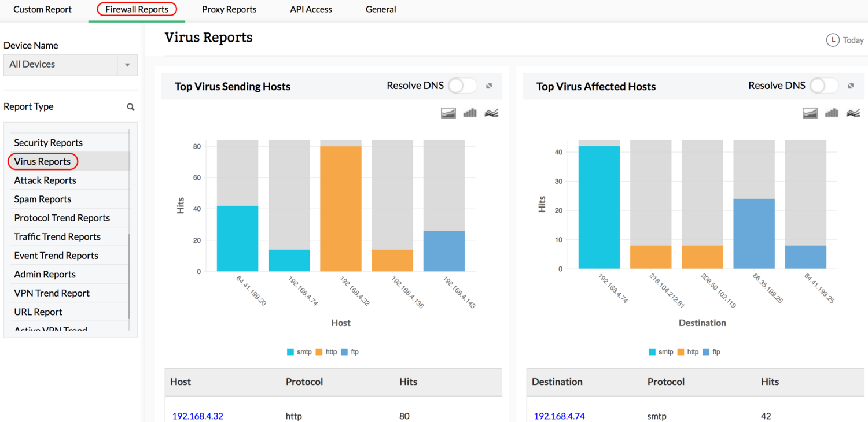Select area chart in Top Virus Sending Hosts

click(448, 113)
